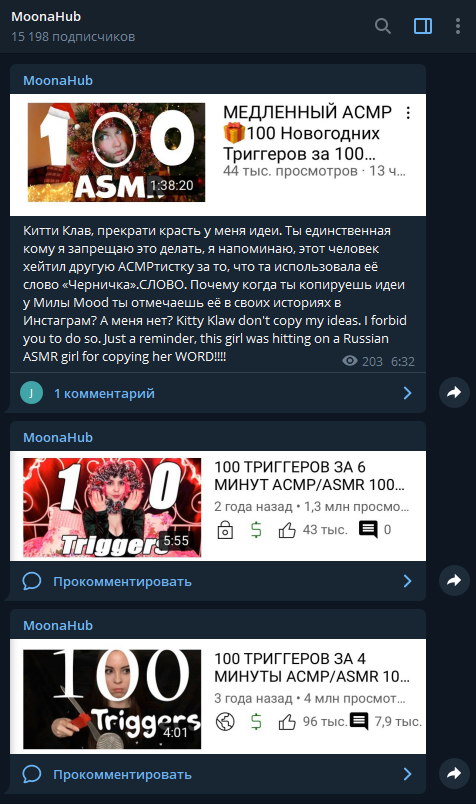Click the eye views icon showing 203
The image size is (476, 804).
click(350, 361)
